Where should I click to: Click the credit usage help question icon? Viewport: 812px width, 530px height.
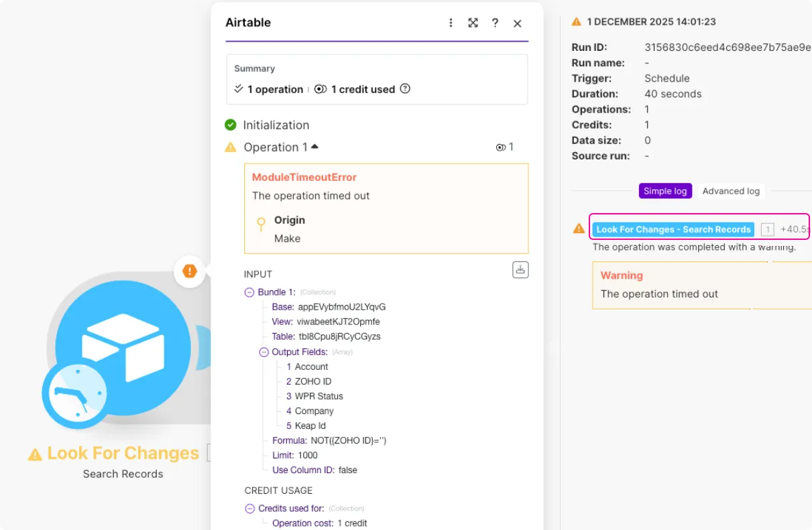405,88
